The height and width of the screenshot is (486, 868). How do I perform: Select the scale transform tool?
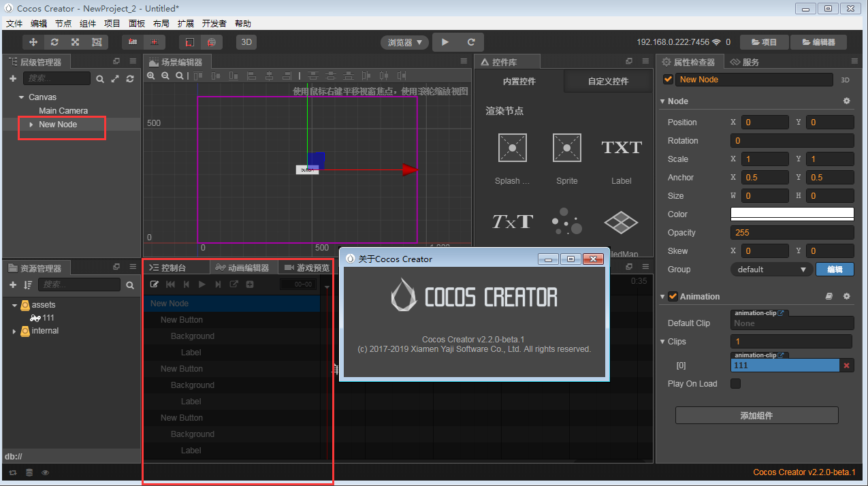pyautogui.click(x=75, y=42)
